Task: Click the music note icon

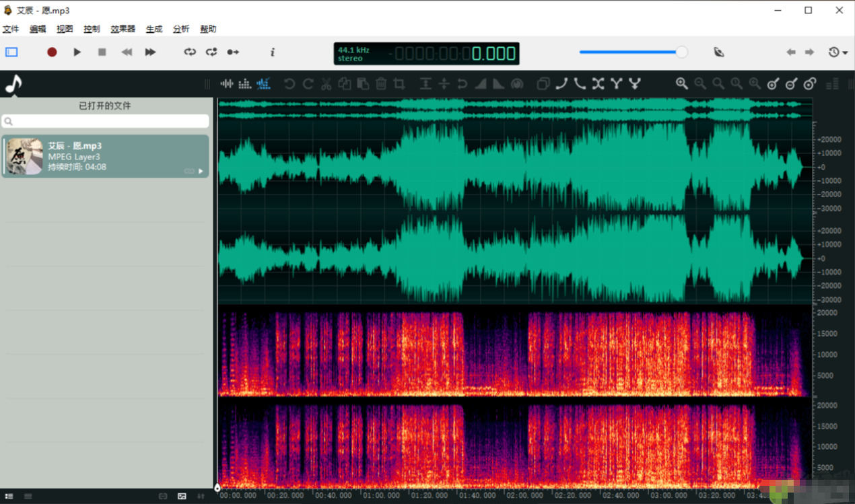Action: tap(13, 83)
